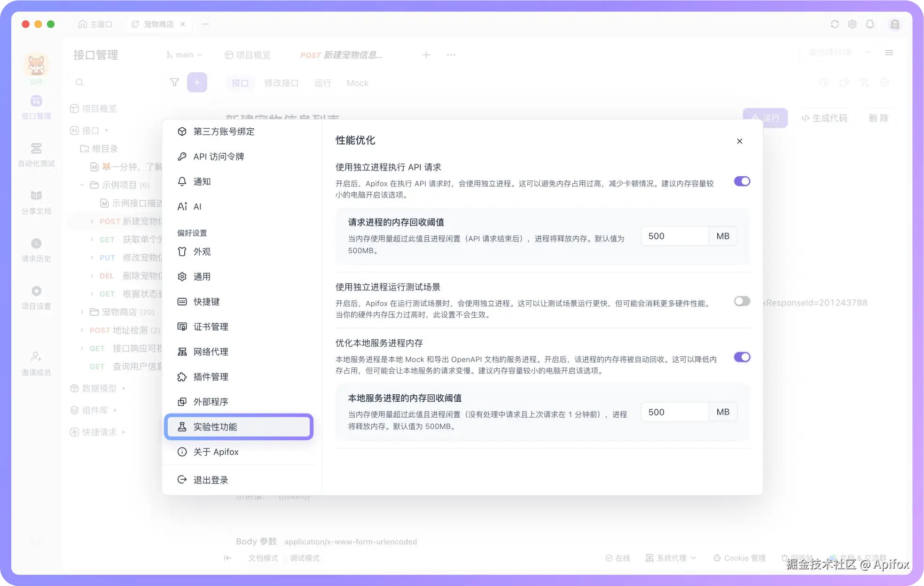This screenshot has height=586, width=924.
Task: Click the sync/refresh icon top right
Action: click(835, 24)
